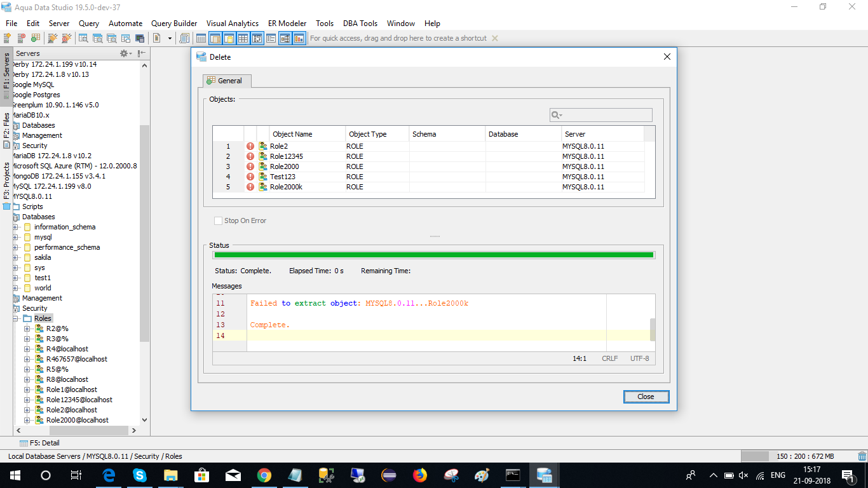Click the Delete dialog title icon
The height and width of the screenshot is (488, 868).
(201, 57)
